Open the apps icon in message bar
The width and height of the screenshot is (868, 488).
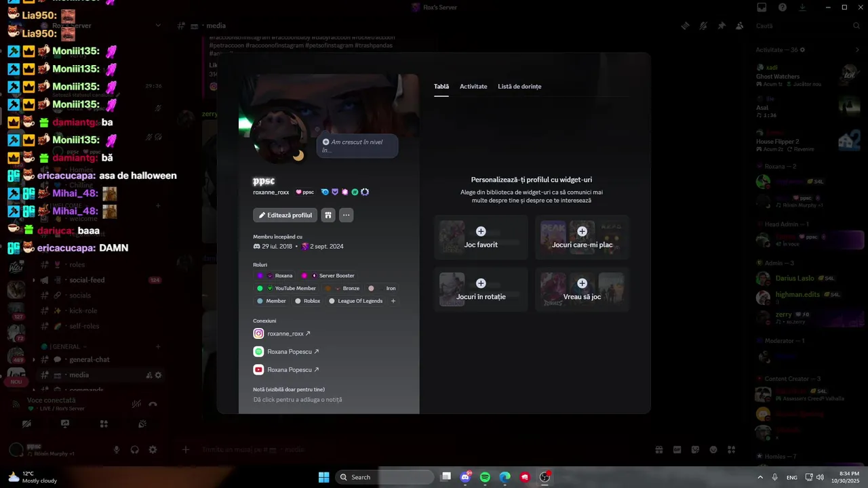click(x=731, y=449)
